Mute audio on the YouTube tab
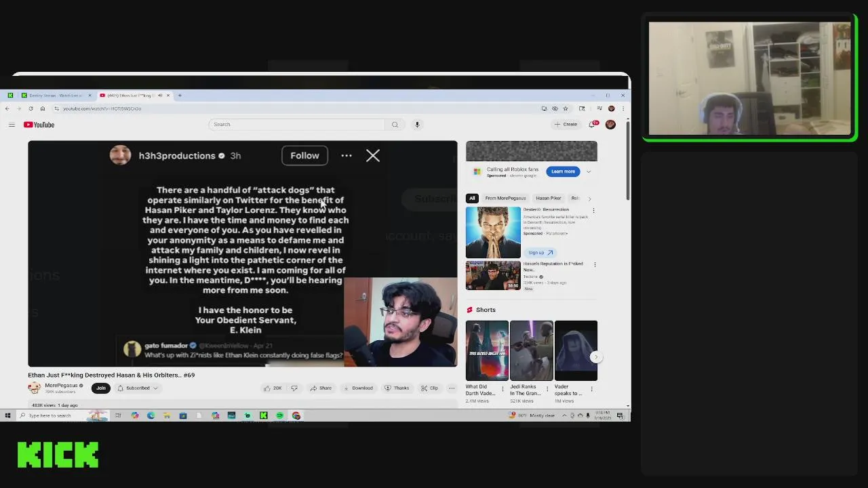Image resolution: width=868 pixels, height=488 pixels. (x=160, y=96)
